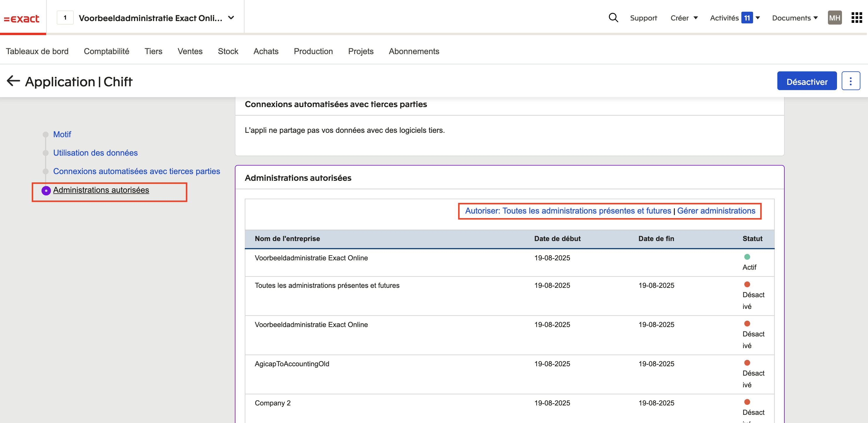Screen dimensions: 868x423
Task: Click red status dot for Toutes les administrations row
Action: point(747,284)
